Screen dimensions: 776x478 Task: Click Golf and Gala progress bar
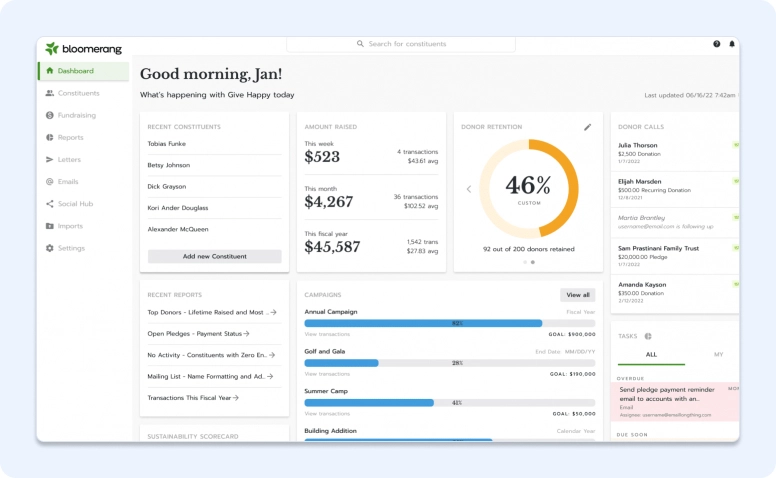(450, 363)
